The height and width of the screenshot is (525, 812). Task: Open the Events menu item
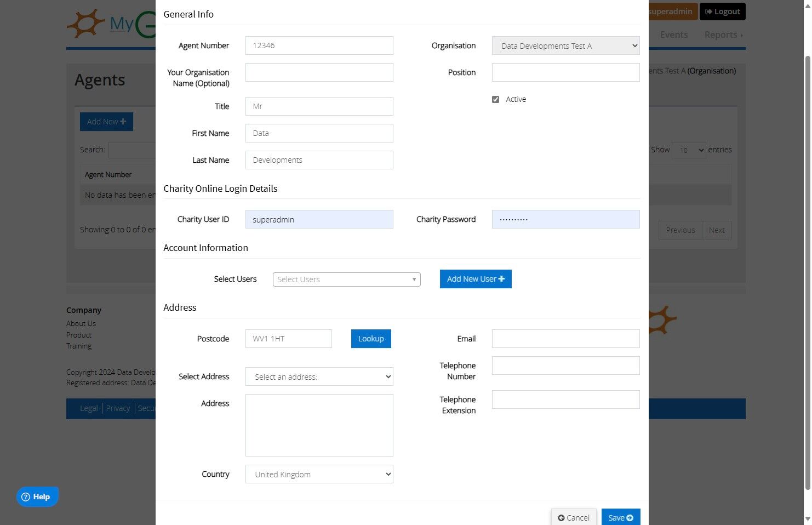[x=674, y=35]
